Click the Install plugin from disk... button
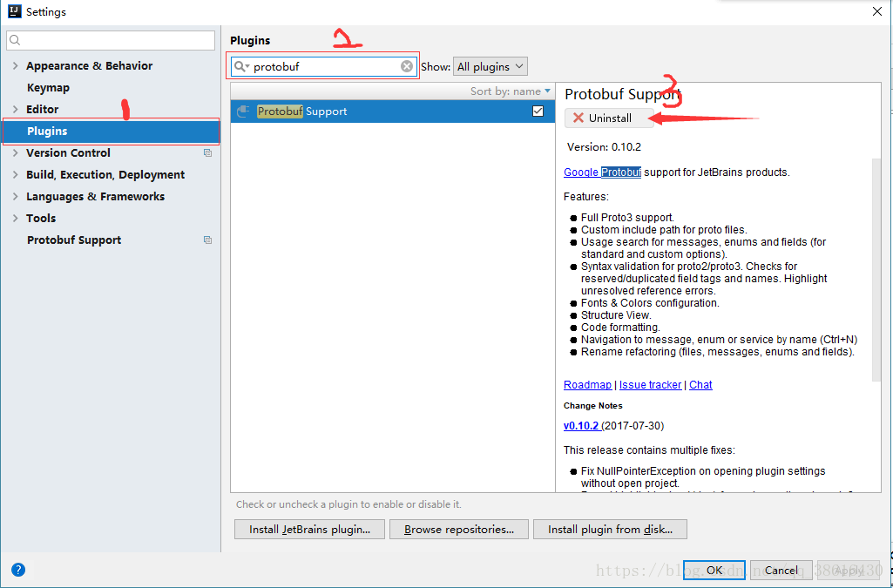Viewport: 893px width, 588px height. pos(610,530)
